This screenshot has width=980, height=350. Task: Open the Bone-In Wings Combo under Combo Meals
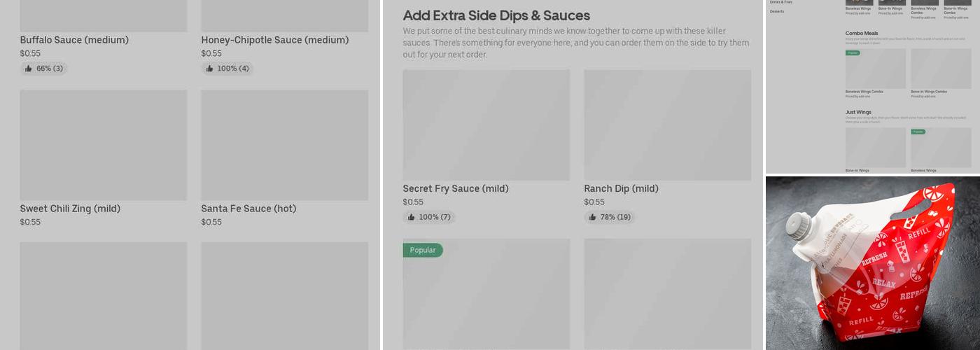click(x=941, y=70)
